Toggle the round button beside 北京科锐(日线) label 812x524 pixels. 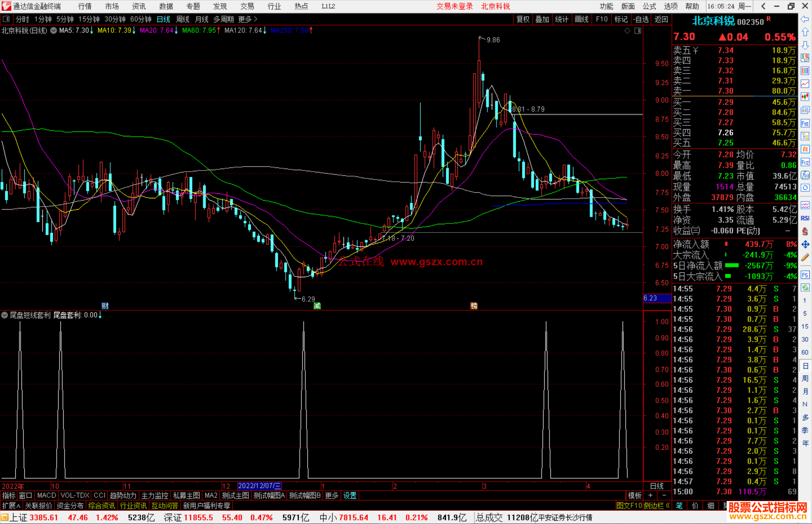point(54,30)
